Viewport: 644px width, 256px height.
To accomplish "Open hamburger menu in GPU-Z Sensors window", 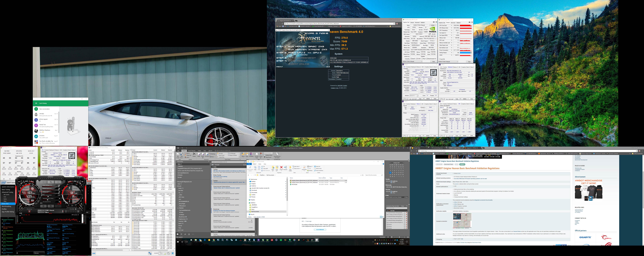I will point(472,22).
